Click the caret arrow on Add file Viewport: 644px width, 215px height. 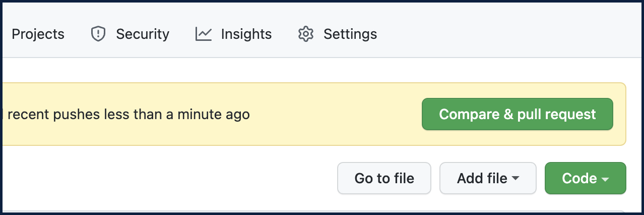516,179
